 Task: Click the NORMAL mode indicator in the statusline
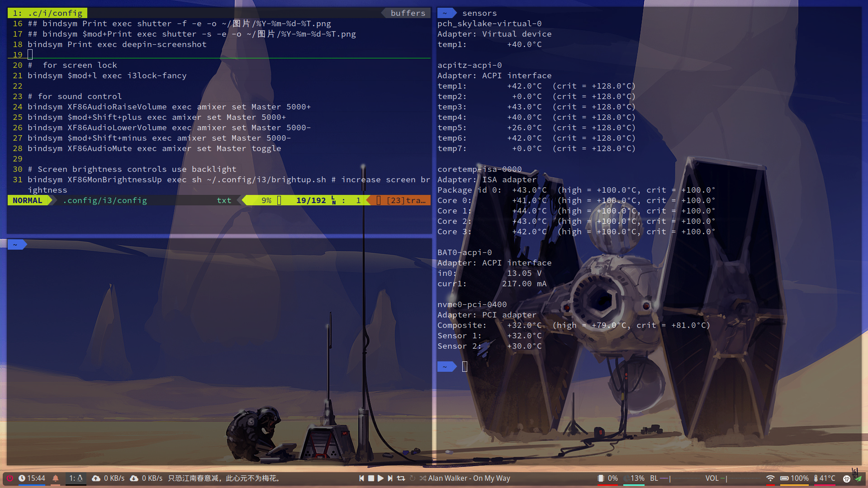(x=27, y=200)
